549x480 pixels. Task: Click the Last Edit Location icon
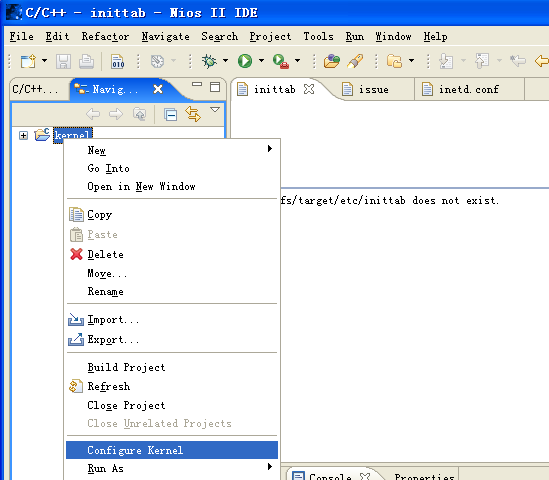[517, 61]
